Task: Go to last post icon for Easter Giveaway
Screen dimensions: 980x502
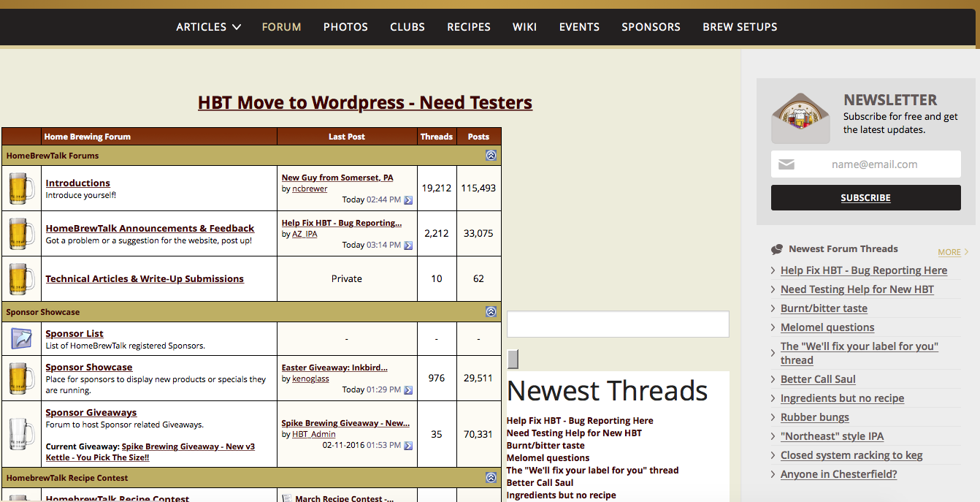Action: [408, 390]
